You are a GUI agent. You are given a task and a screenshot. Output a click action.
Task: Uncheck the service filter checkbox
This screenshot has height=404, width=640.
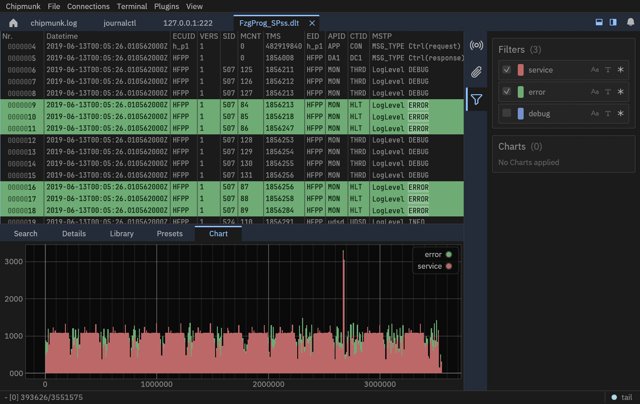pyautogui.click(x=507, y=70)
